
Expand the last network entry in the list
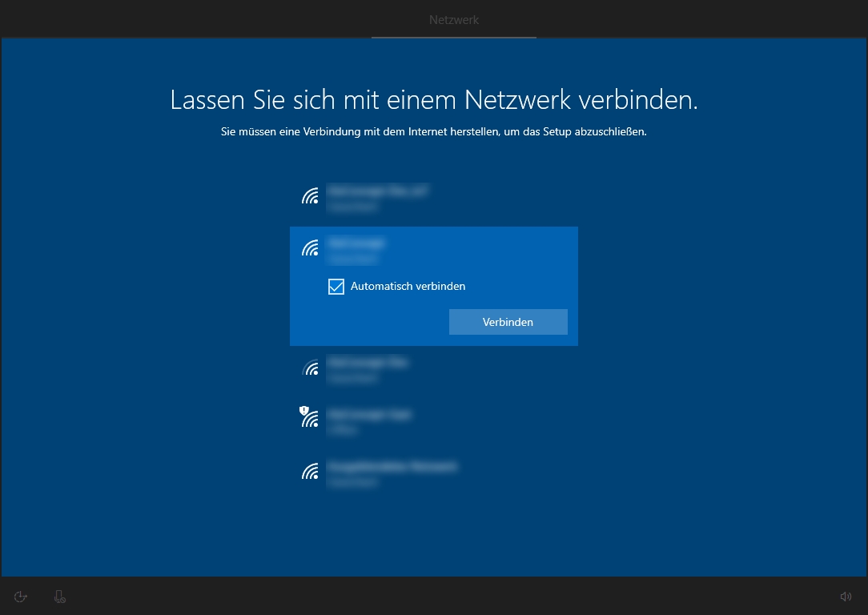click(432, 473)
